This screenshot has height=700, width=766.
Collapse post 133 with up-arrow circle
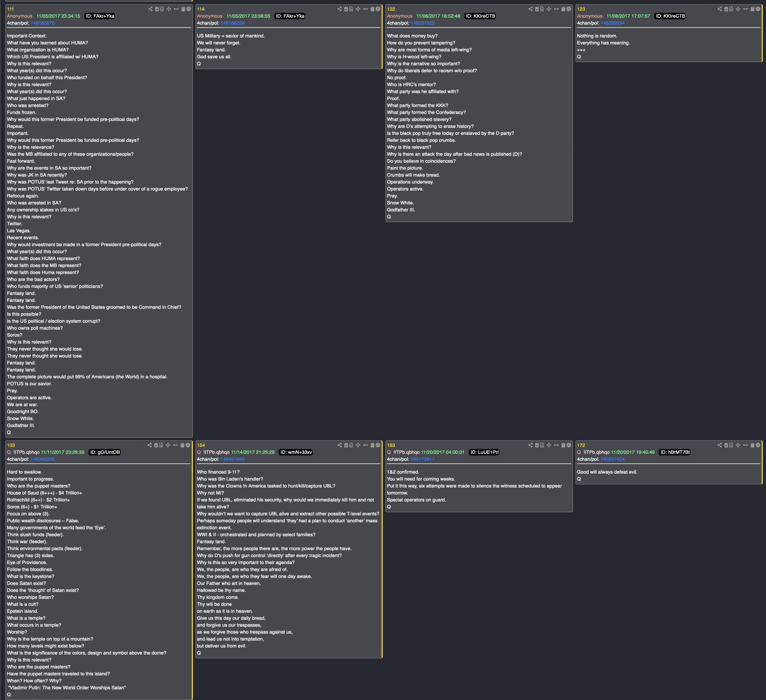point(188,445)
